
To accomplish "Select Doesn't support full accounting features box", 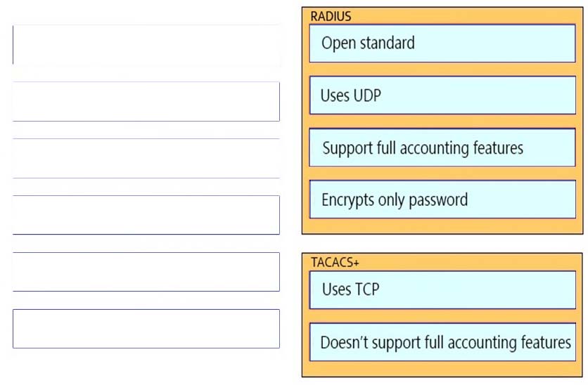I will coord(442,342).
